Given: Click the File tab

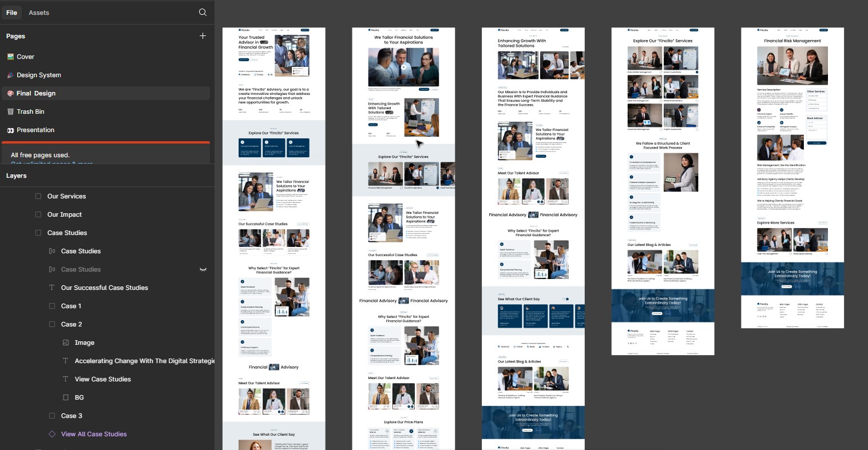Looking at the screenshot, I should (x=11, y=12).
